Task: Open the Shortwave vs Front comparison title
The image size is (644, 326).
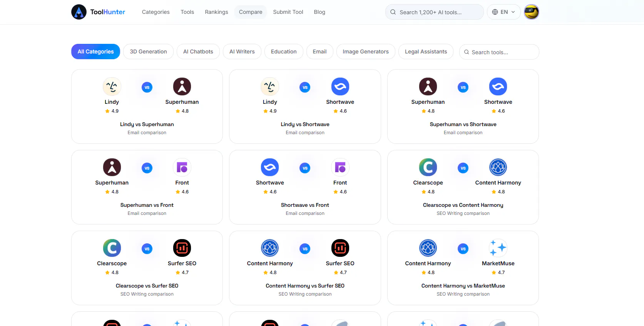Action: coord(305,205)
